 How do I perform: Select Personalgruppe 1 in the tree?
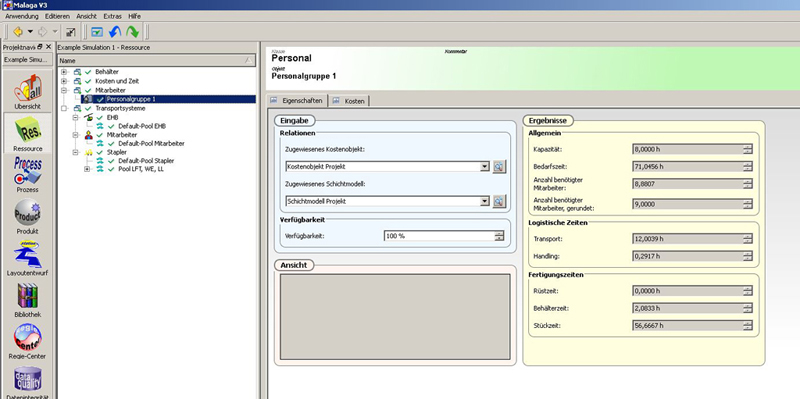(131, 99)
